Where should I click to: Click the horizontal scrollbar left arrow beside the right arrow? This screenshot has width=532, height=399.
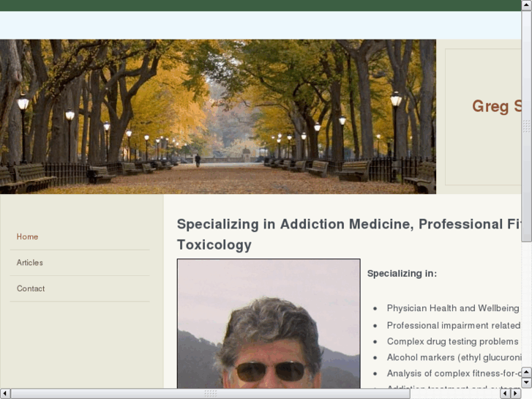(x=506, y=394)
